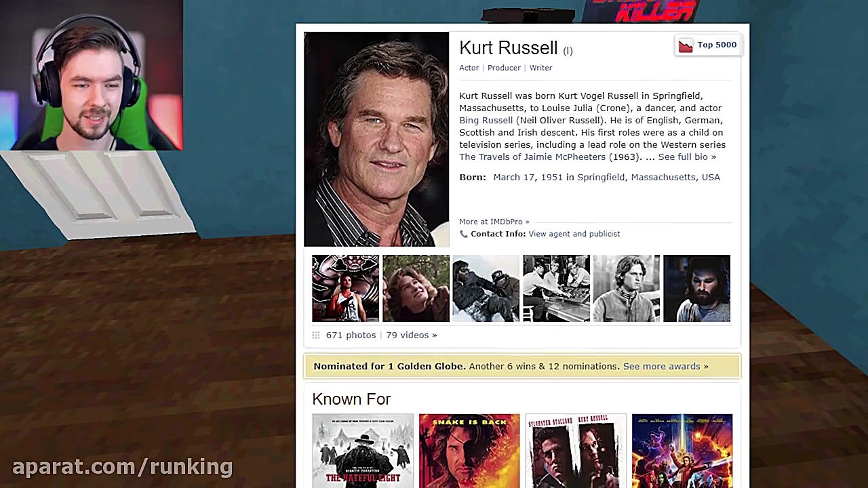Click the Actor profession link

(x=469, y=68)
